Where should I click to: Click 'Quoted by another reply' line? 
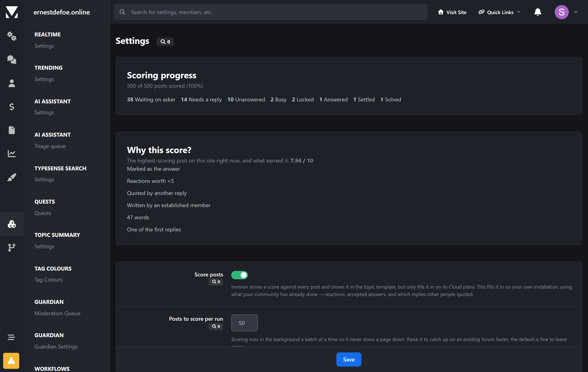157,193
